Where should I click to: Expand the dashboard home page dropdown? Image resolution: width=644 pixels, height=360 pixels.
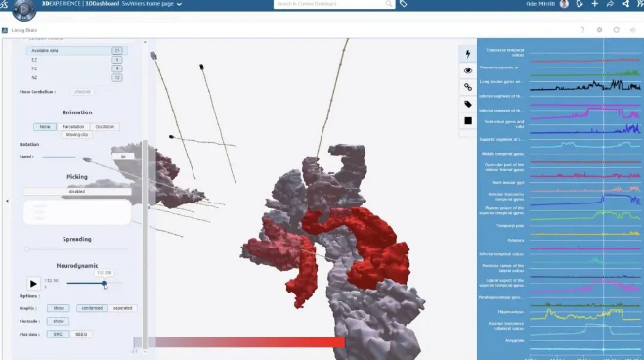coord(179,4)
